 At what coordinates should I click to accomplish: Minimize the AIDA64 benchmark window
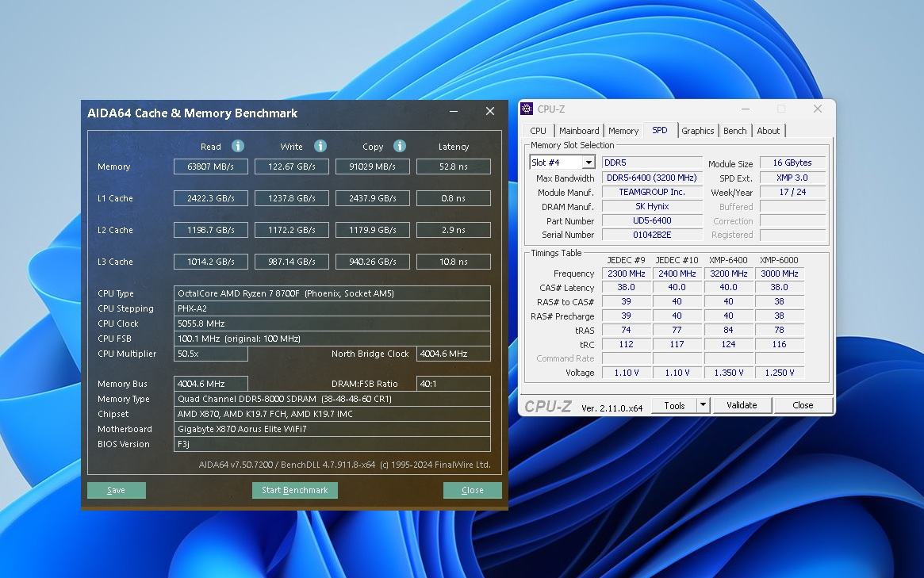pos(454,112)
